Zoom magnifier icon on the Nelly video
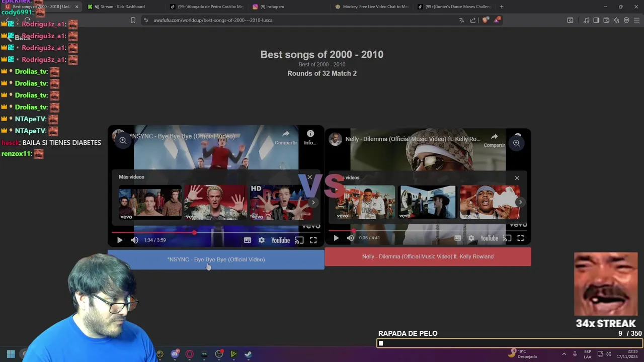The image size is (644, 362). pyautogui.click(x=516, y=143)
